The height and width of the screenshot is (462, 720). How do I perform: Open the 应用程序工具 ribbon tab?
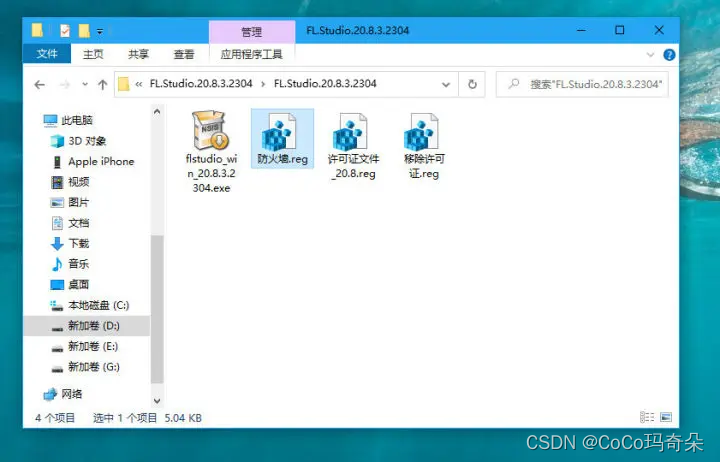pos(251,54)
